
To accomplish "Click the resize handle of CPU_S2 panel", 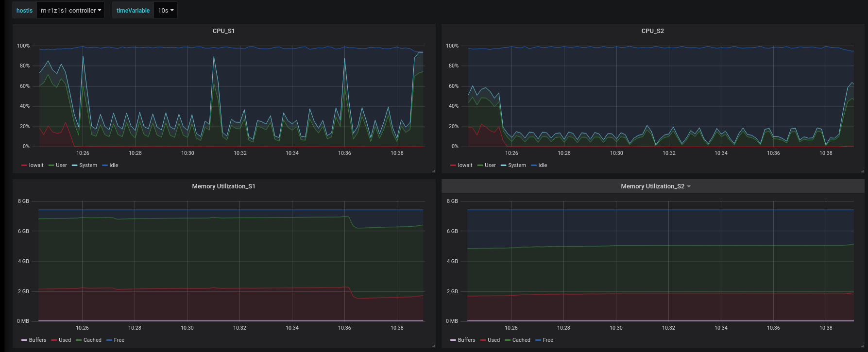I will [862, 171].
